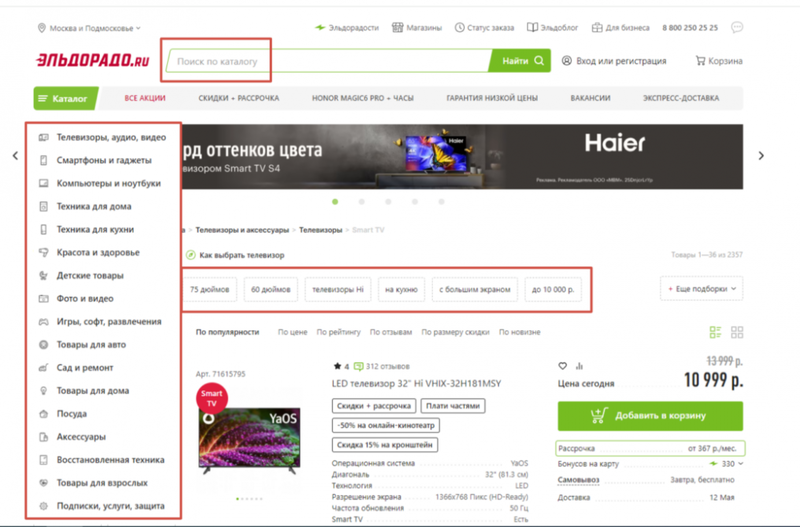The image size is (800, 527).
Task: Go to previous banner with left arrow
Action: (15, 156)
